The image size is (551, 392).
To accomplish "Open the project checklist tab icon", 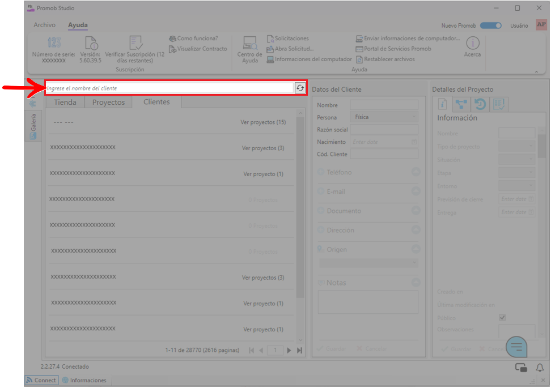I will pyautogui.click(x=499, y=104).
